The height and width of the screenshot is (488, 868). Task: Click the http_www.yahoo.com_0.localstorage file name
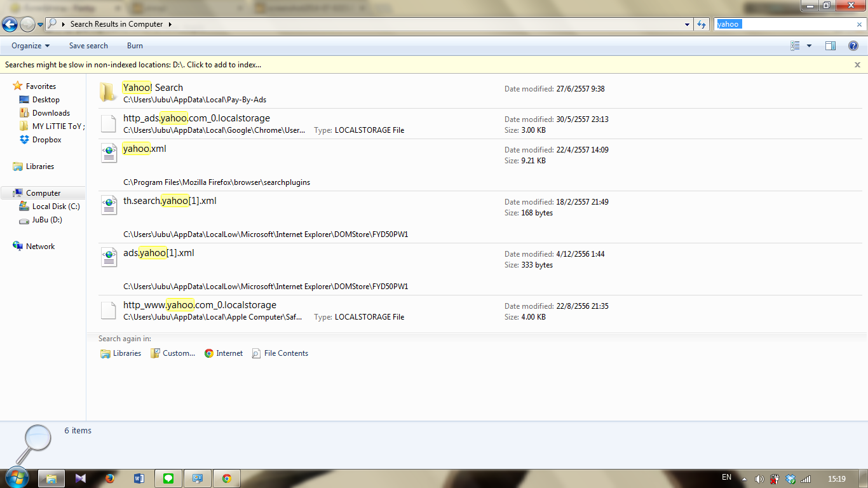pos(200,305)
